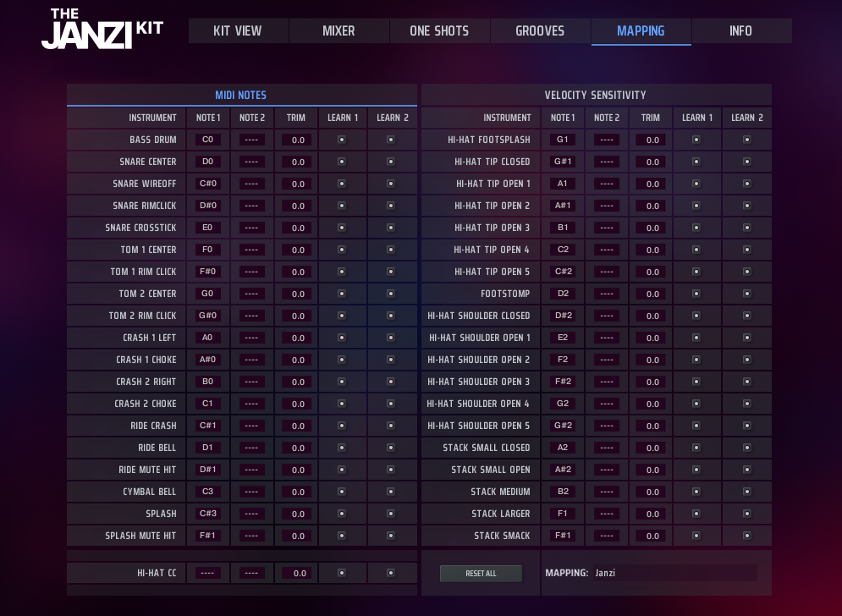Activate Learn 1 for Ride Bell
The image size is (842, 616).
[x=342, y=448]
